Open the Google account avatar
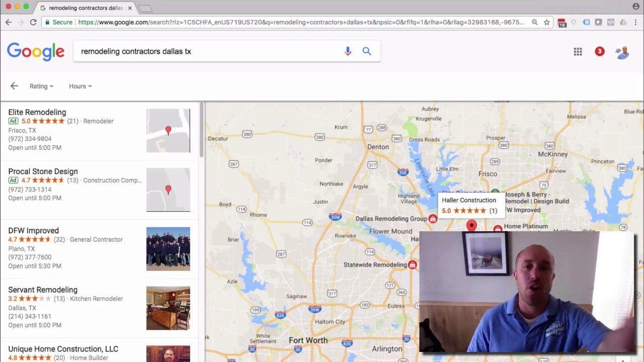This screenshot has width=644, height=362. 622,51
